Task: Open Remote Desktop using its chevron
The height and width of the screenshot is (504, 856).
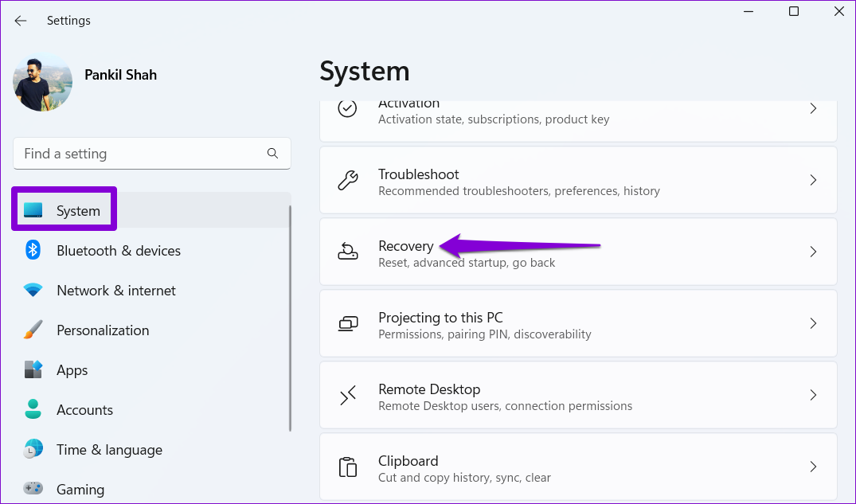Action: (x=813, y=395)
